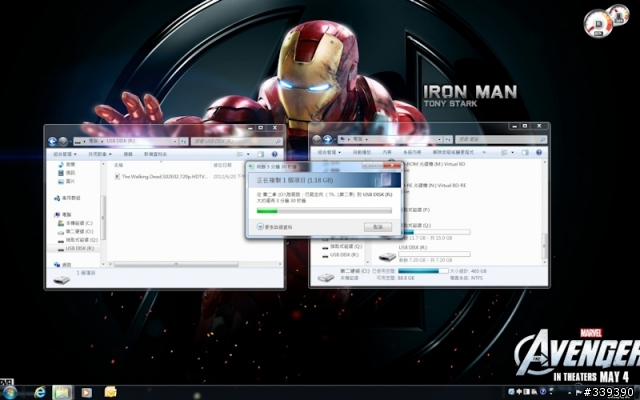Viewport: 640px width, 400px height.
Task: Select USB DISK (R:) drive icon in 電腦 content
Action: 387,256
